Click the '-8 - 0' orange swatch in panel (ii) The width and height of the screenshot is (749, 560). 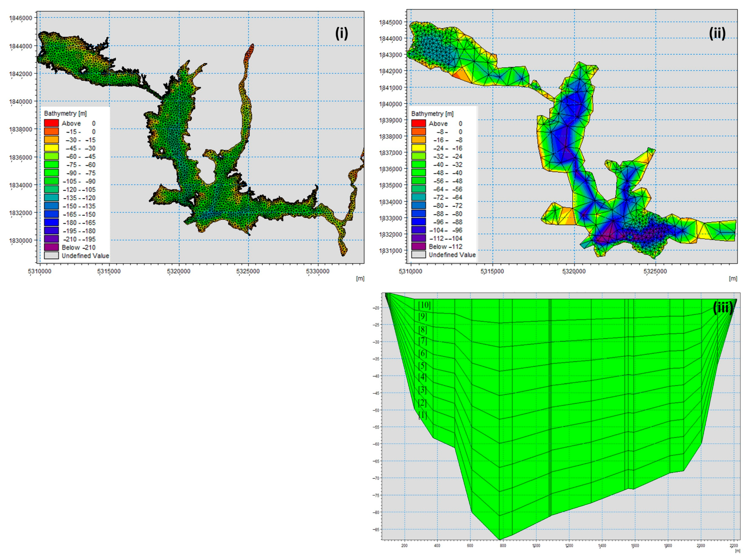tap(418, 131)
